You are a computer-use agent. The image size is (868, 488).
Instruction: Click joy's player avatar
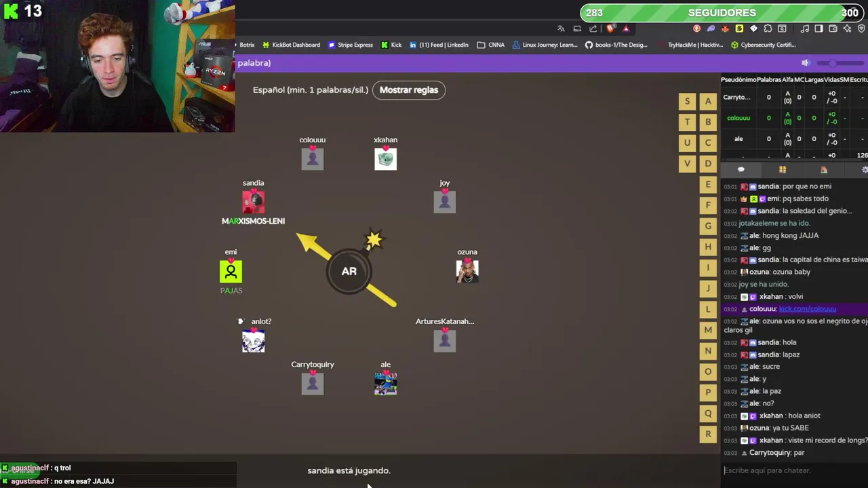point(444,201)
